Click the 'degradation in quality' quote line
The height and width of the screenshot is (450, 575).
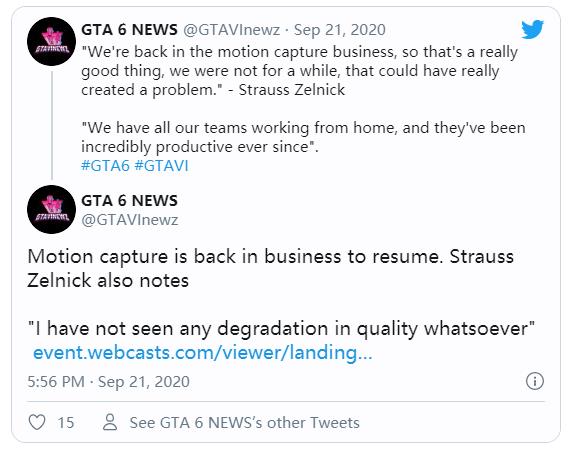point(282,329)
